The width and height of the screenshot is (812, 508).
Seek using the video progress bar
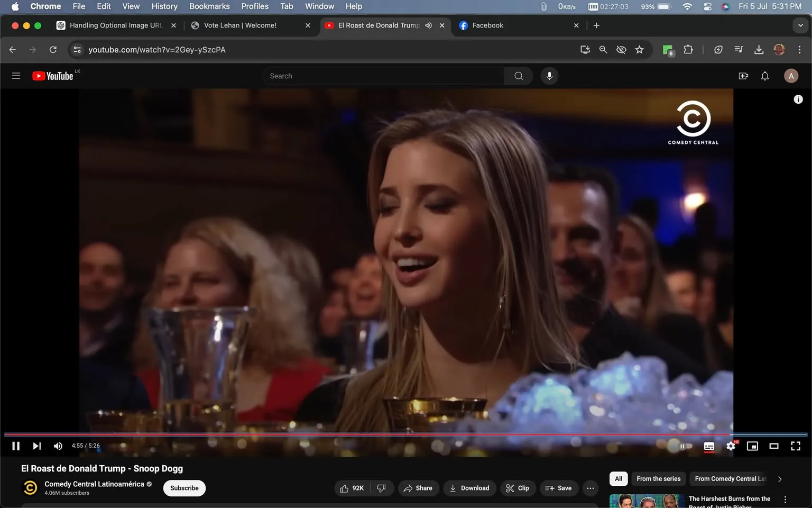tap(370, 433)
